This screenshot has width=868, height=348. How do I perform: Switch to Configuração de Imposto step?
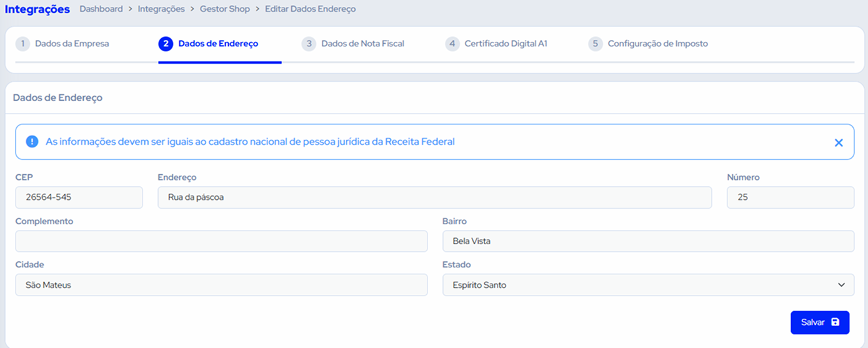pos(657,44)
